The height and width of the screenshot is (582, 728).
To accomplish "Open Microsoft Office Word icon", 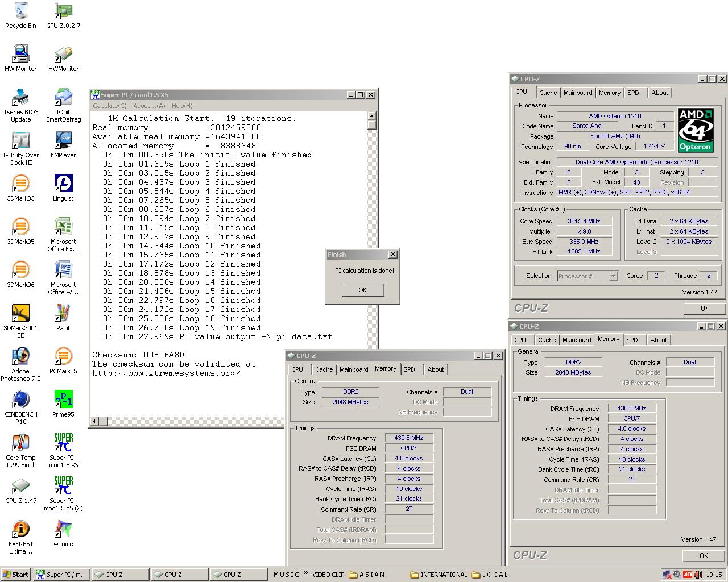I will [x=63, y=278].
